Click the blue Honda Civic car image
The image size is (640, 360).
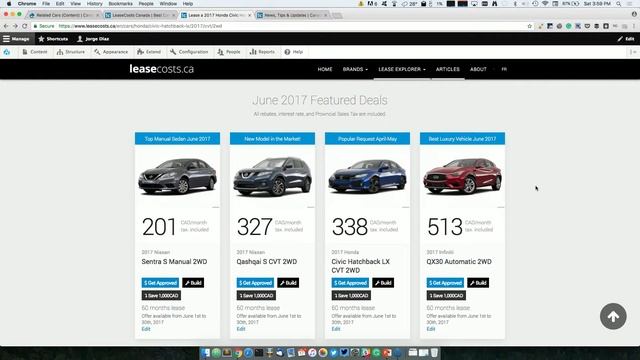click(x=367, y=176)
